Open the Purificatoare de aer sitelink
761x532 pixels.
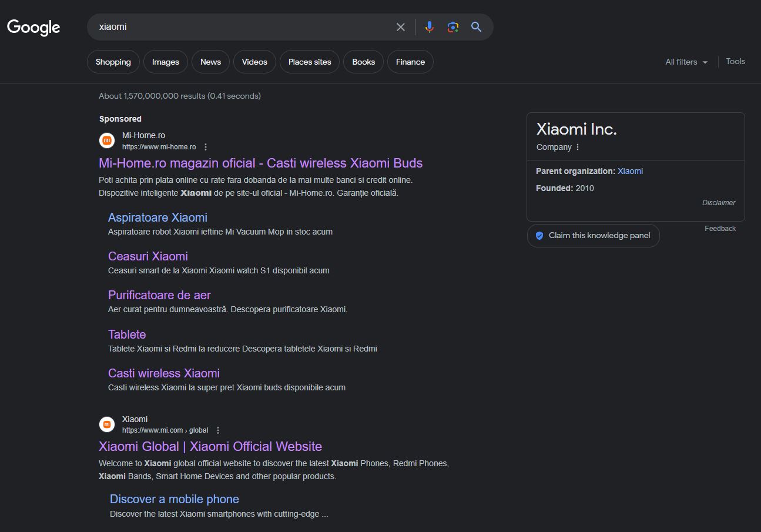159,295
